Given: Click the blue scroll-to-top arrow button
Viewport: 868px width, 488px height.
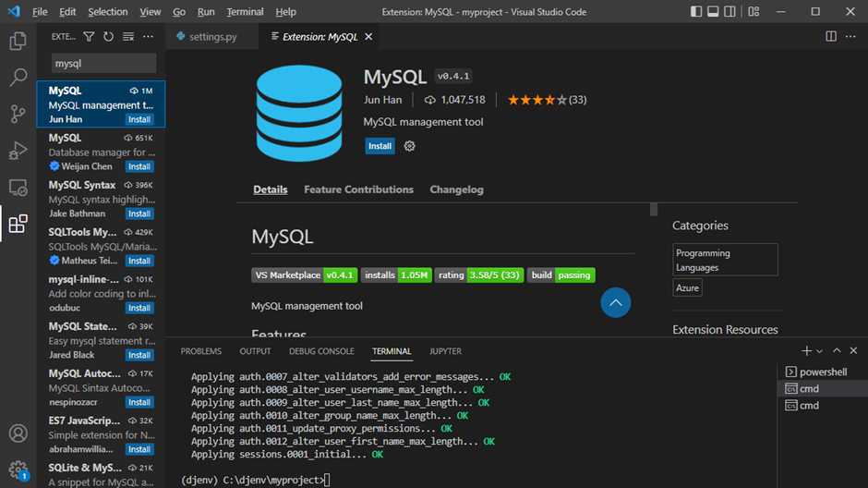Looking at the screenshot, I should click(616, 302).
